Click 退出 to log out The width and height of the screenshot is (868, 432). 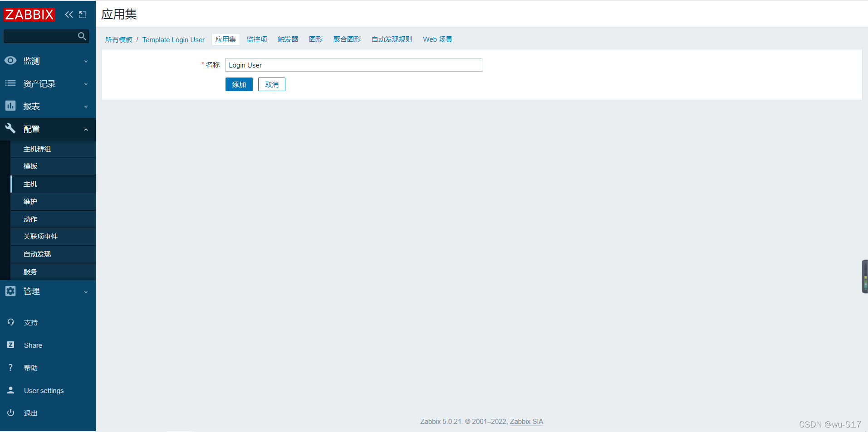(x=31, y=413)
